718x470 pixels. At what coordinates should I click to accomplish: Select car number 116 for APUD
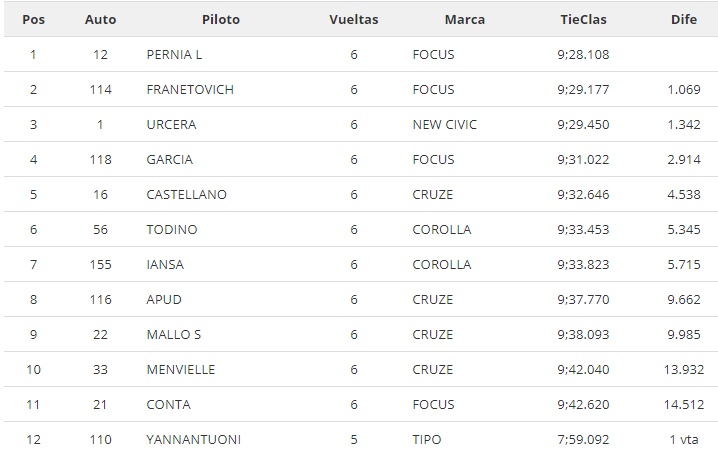tap(100, 300)
